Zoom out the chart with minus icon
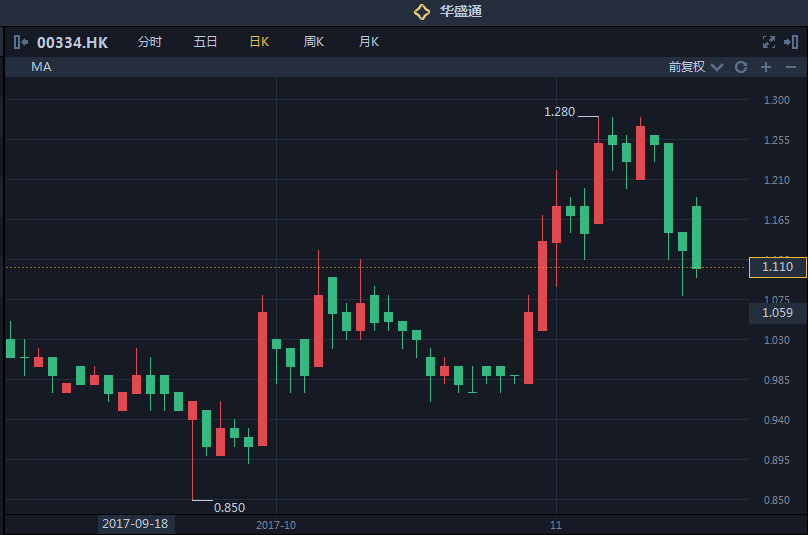The image size is (808, 535). [x=790, y=67]
